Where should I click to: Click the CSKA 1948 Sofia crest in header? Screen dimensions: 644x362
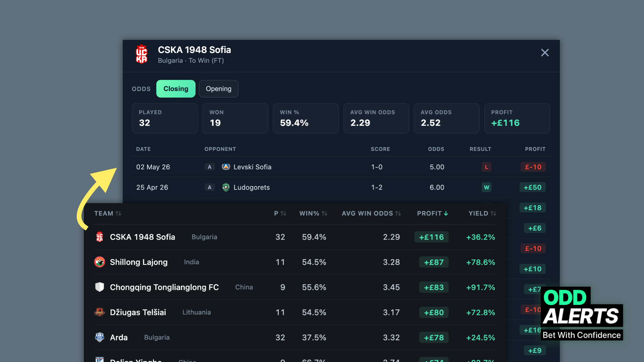pyautogui.click(x=141, y=54)
